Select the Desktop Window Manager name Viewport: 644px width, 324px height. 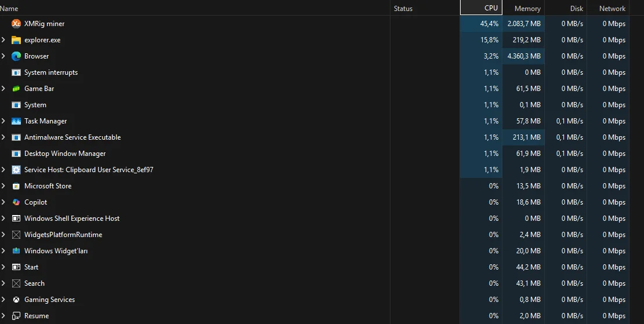click(x=65, y=154)
